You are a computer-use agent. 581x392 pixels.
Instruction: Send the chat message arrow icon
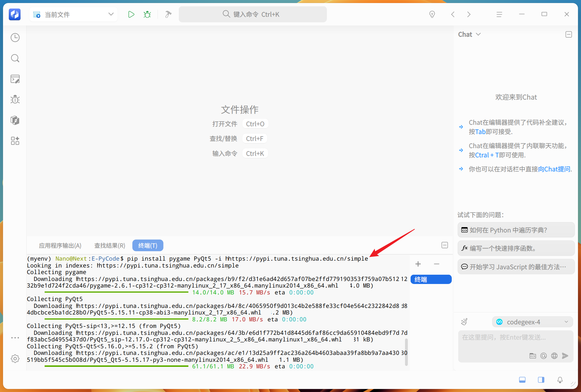pos(565,356)
